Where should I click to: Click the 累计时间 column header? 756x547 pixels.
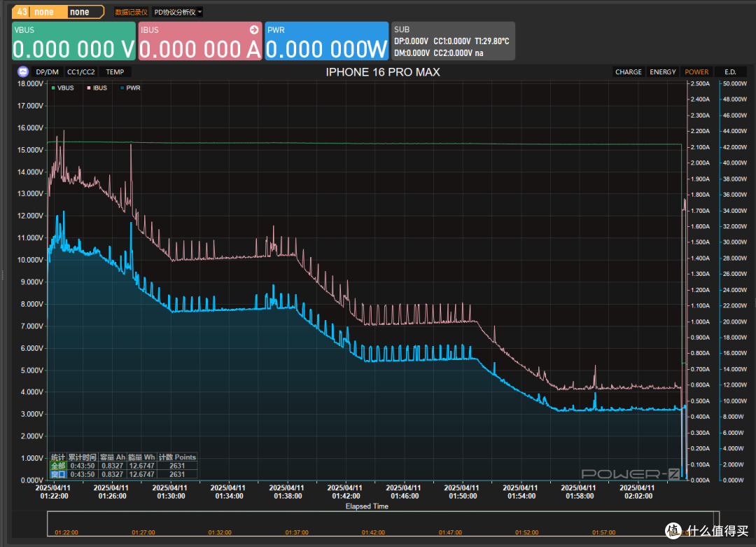click(x=83, y=457)
